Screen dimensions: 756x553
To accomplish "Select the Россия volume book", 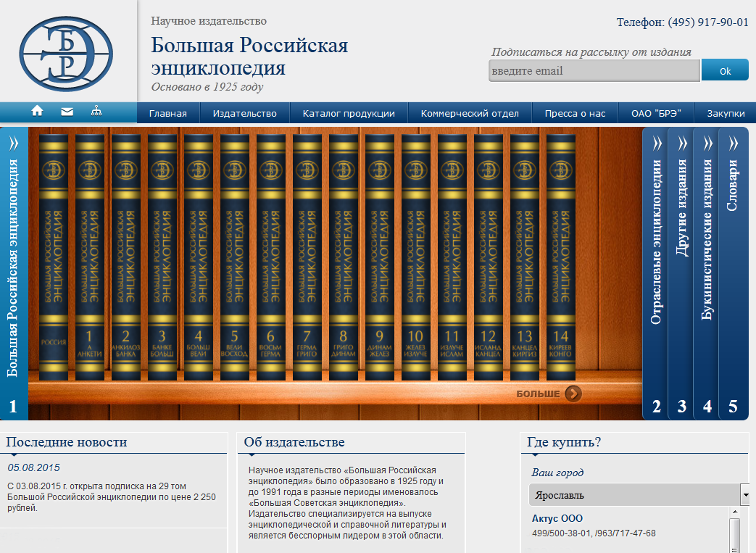I will coord(53,257).
